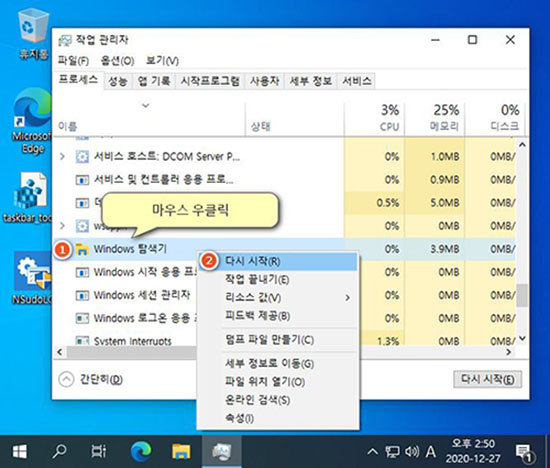
Task: Click the 다시 시작(E) button
Action: click(488, 380)
